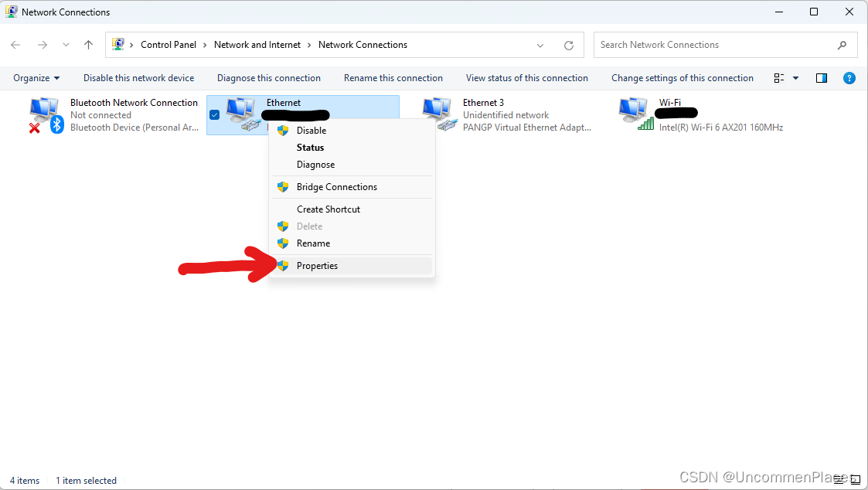Image resolution: width=868 pixels, height=490 pixels.
Task: Go up one level with the Up arrow
Action: click(x=89, y=45)
